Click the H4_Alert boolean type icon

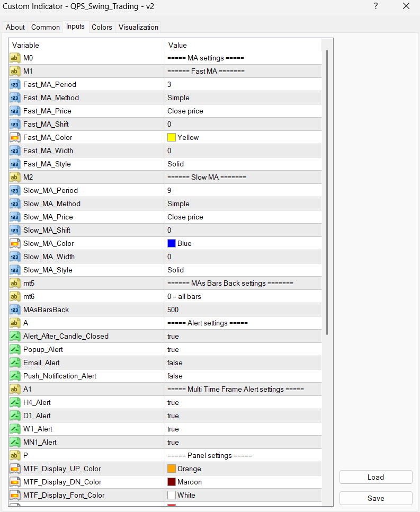click(x=15, y=402)
